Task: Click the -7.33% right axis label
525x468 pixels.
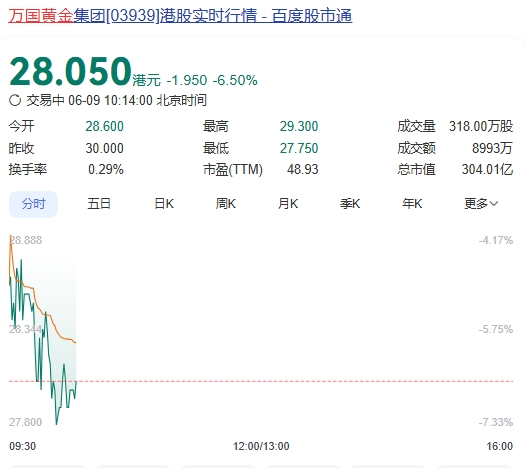Action: (x=496, y=422)
